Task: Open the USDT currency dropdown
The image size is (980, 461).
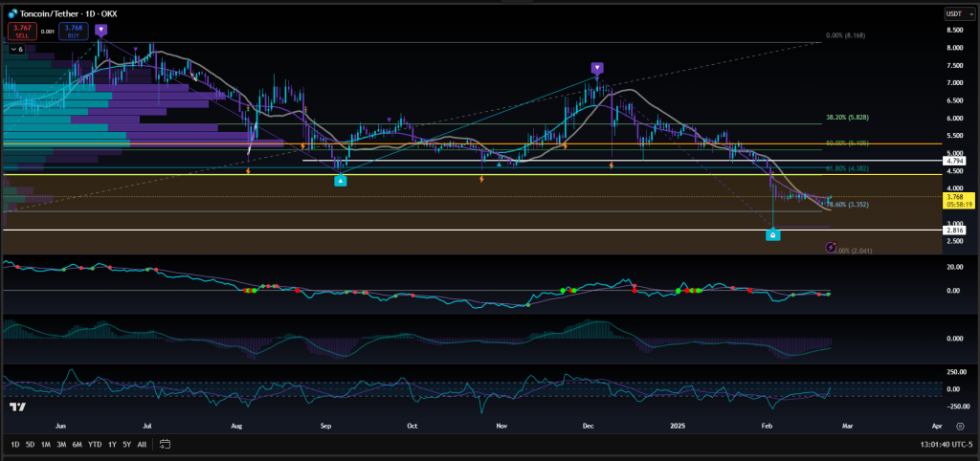Action: (961, 13)
